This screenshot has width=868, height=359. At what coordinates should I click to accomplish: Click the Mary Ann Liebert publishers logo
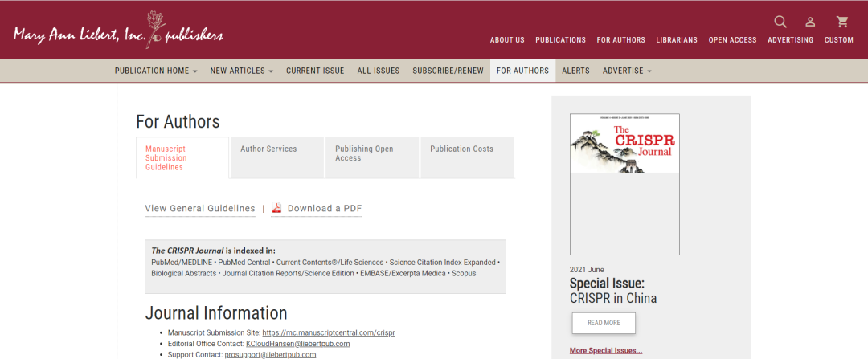[118, 31]
